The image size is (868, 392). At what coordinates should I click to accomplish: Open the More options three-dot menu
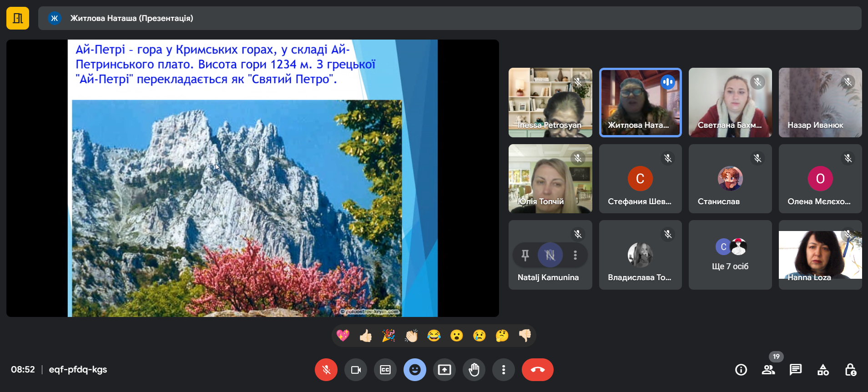[x=503, y=370]
